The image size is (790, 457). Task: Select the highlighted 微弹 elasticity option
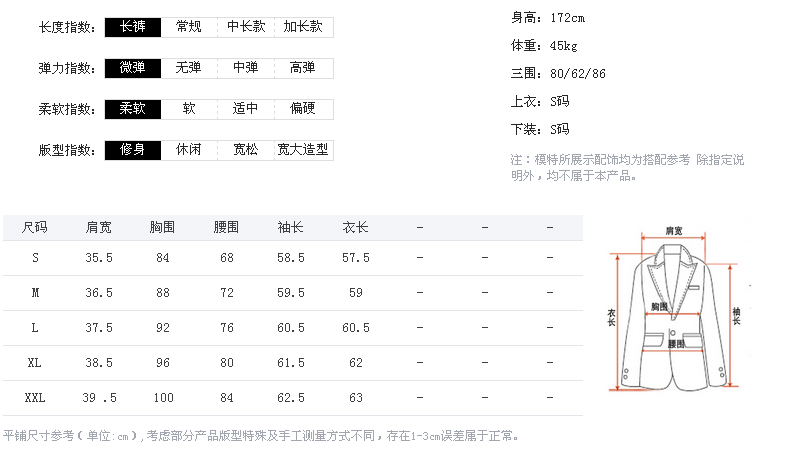[x=132, y=68]
